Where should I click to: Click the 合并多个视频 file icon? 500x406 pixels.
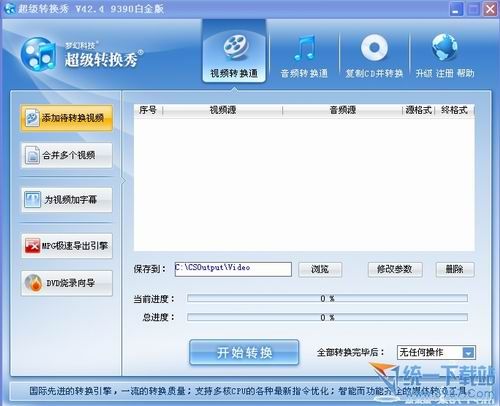[32, 155]
